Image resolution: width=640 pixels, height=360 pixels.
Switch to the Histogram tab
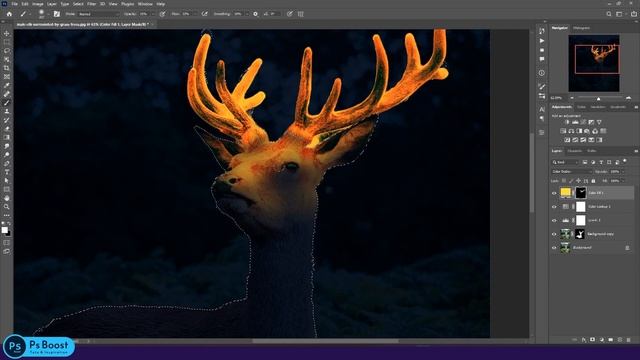point(582,28)
